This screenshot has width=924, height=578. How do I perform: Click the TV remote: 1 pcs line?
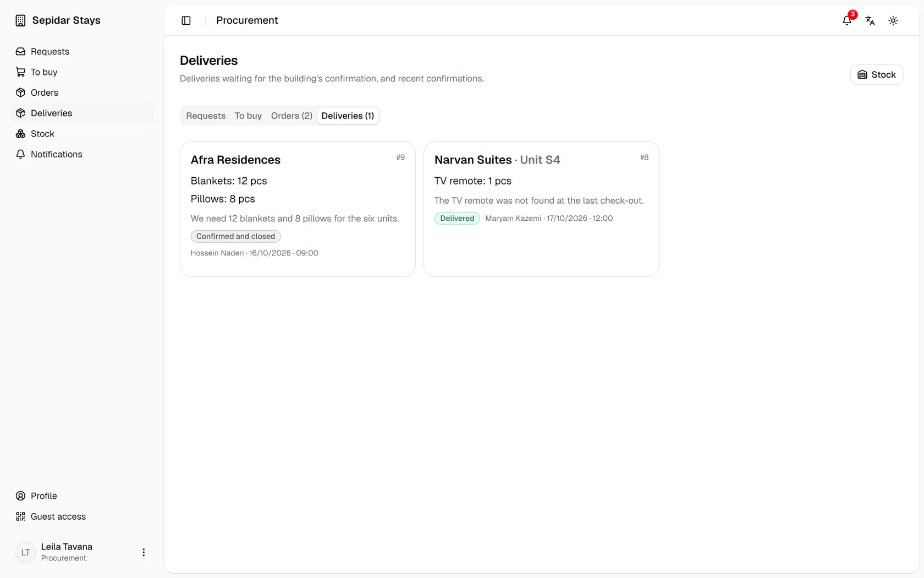point(473,181)
